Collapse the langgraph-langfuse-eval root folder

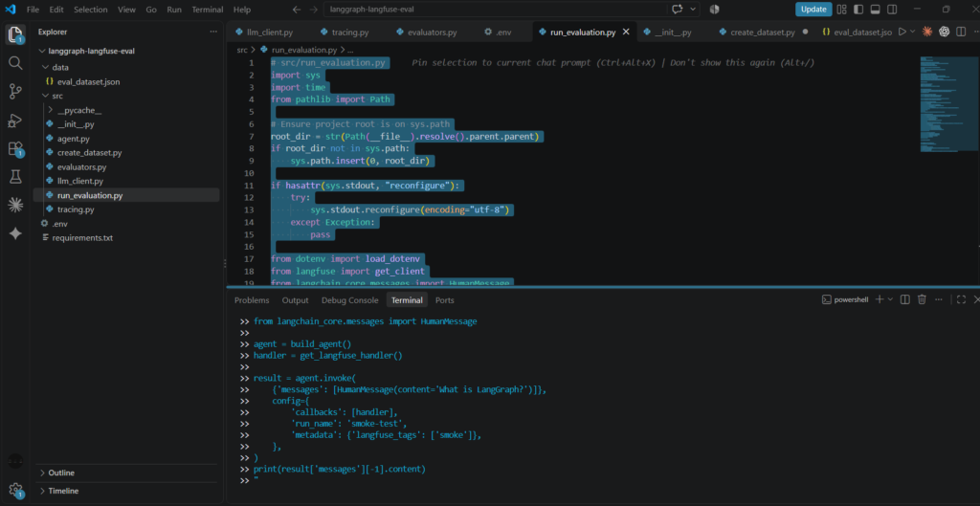tap(43, 52)
